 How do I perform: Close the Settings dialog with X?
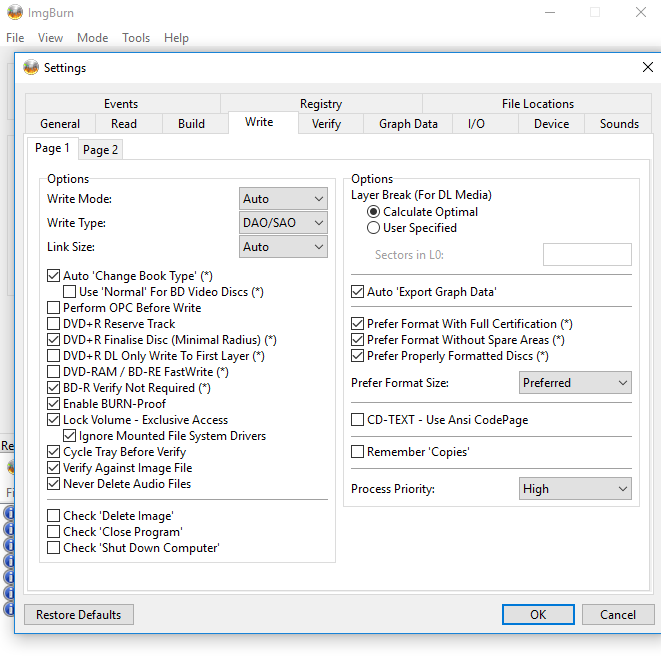tap(647, 67)
